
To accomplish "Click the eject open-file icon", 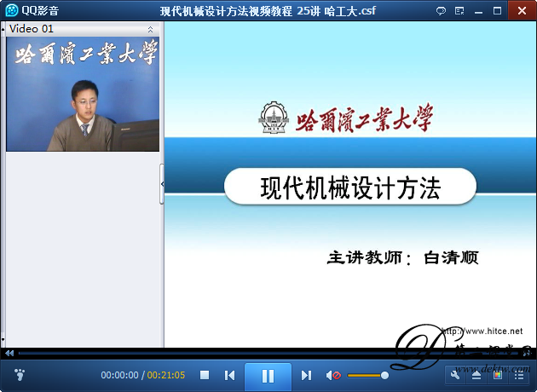I will pos(476,375).
